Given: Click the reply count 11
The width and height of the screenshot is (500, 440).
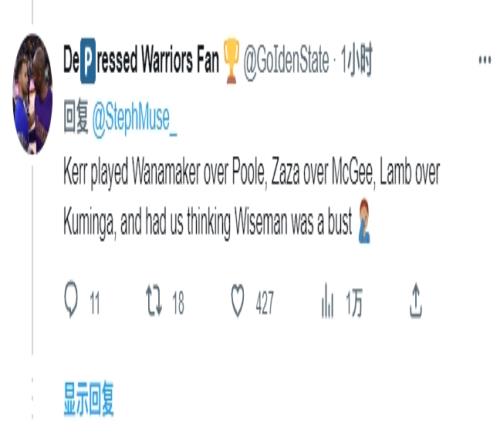Looking at the screenshot, I should [95, 303].
